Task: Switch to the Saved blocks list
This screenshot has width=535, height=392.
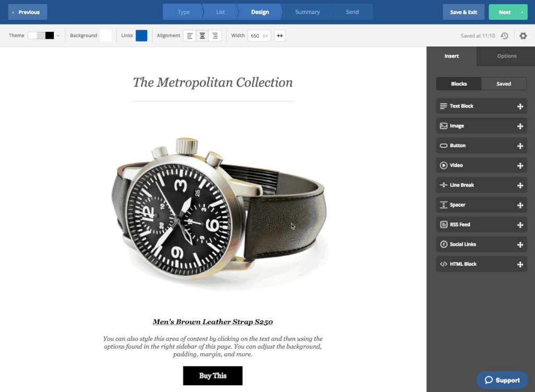Action: 504,84
